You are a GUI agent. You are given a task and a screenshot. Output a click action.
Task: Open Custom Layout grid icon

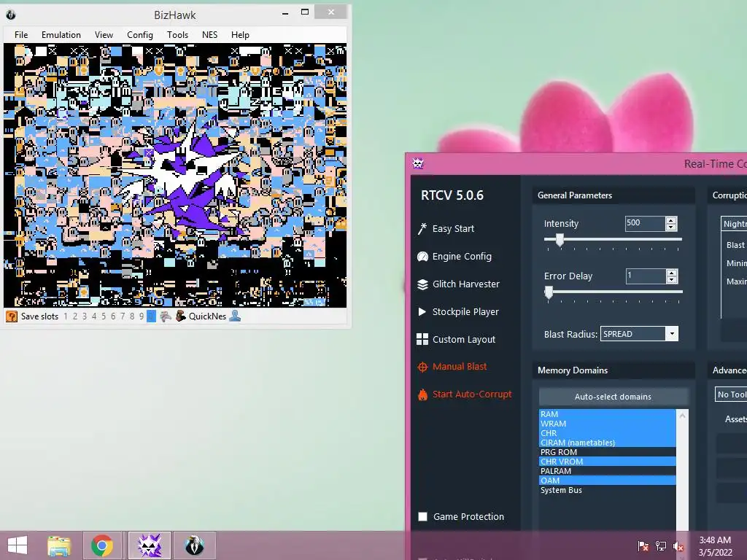point(422,339)
